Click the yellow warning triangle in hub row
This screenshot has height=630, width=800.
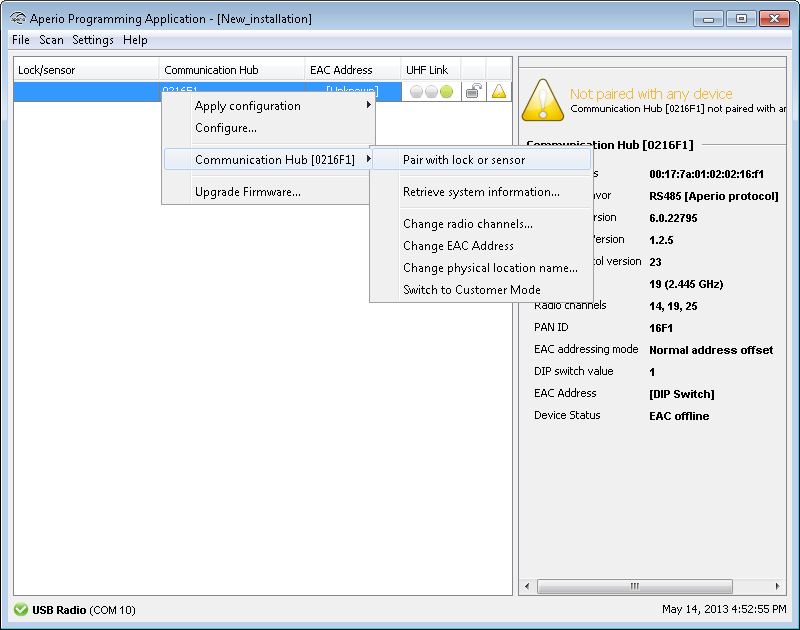click(498, 91)
